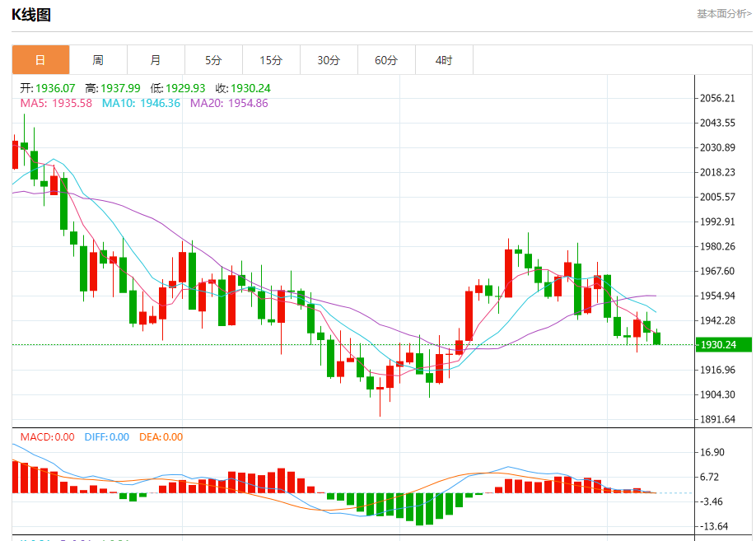The width and height of the screenshot is (756, 541).
Task: Click the green 1930.24 current price label
Action: (724, 345)
